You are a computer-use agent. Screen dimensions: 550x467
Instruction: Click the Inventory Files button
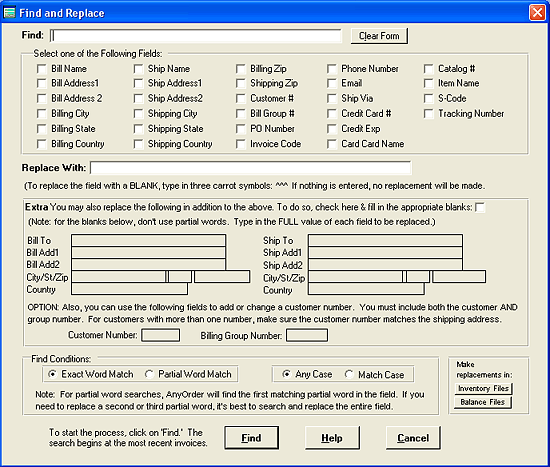point(483,388)
